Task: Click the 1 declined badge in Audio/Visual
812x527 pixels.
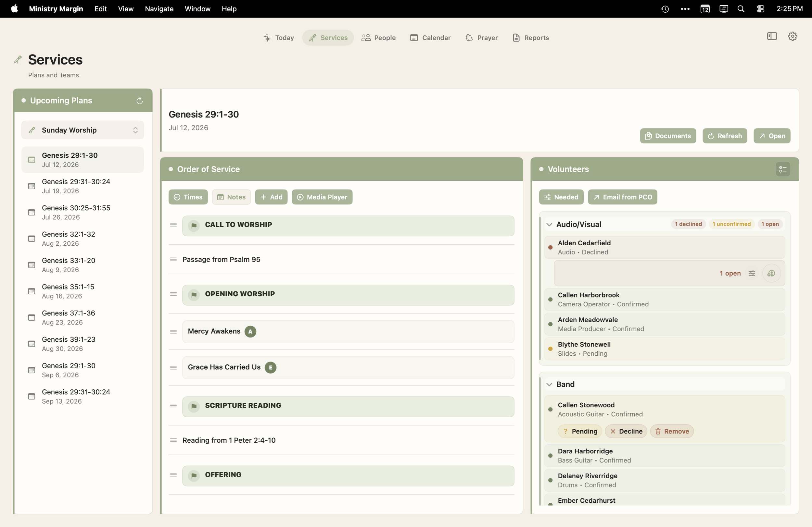Action: tap(688, 224)
